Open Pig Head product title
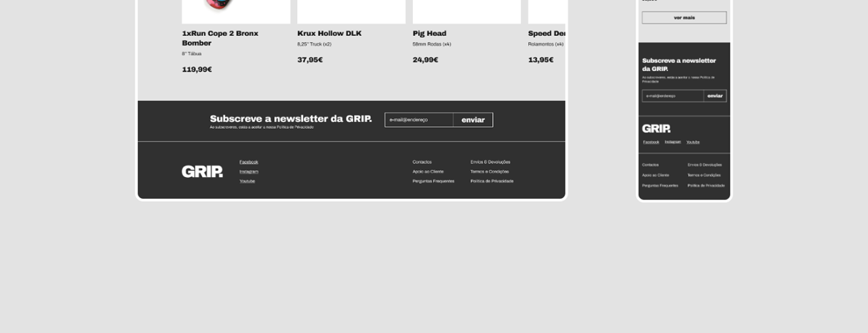The width and height of the screenshot is (868, 333). tap(429, 33)
